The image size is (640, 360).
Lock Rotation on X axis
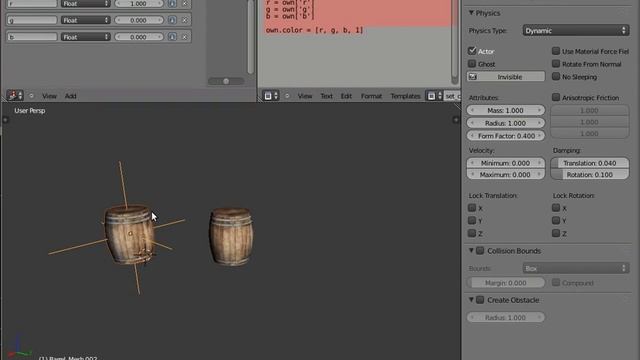[x=556, y=208]
